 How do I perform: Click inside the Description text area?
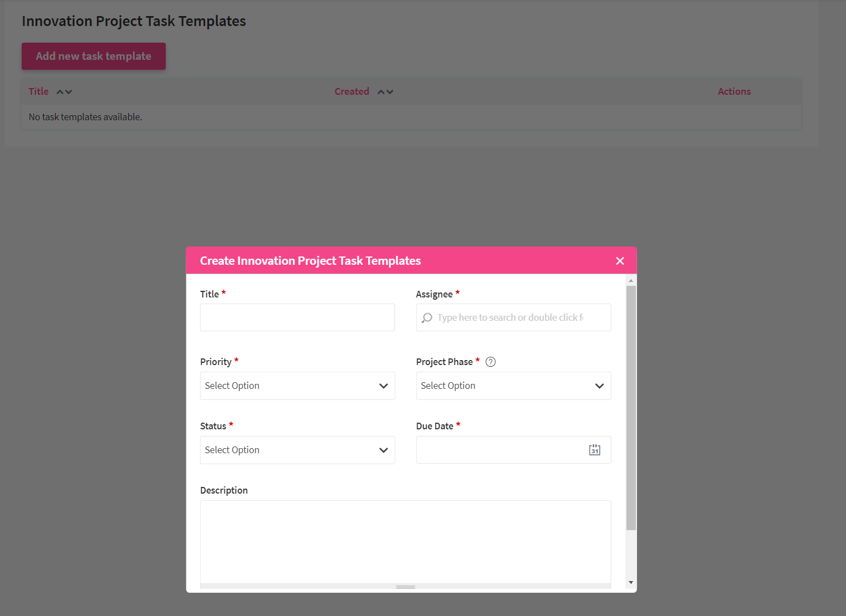[x=405, y=541]
